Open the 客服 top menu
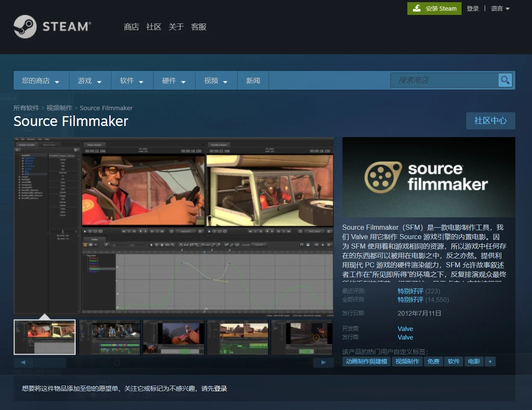 click(x=199, y=27)
